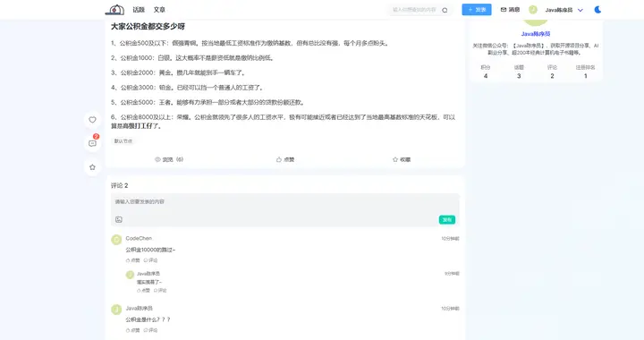Click the 收藏 star below the post
Screen dimensions: 644x340
(402, 159)
